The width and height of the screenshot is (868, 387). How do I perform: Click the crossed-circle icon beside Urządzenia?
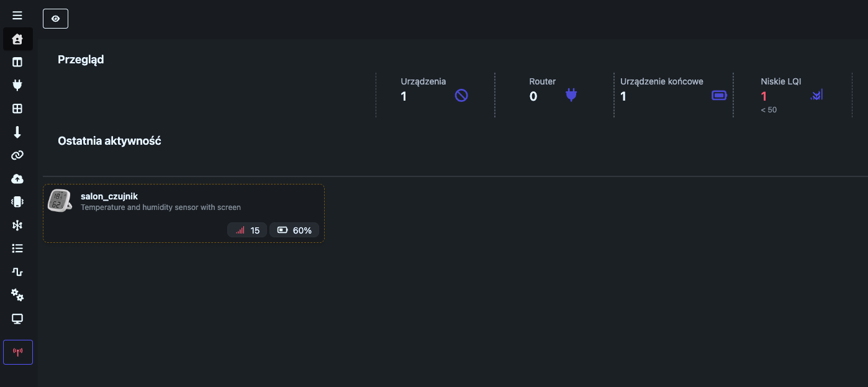click(x=461, y=96)
